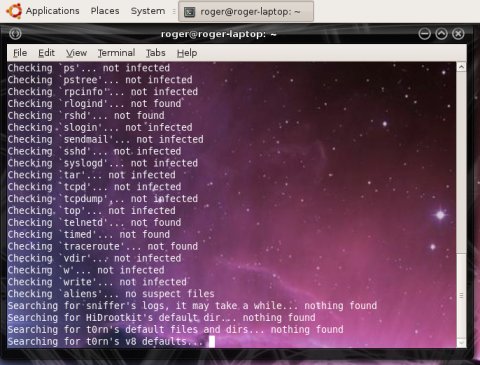Click the Ubuntu logo icon in the top panel
The width and height of the screenshot is (480, 365).
[x=14, y=11]
